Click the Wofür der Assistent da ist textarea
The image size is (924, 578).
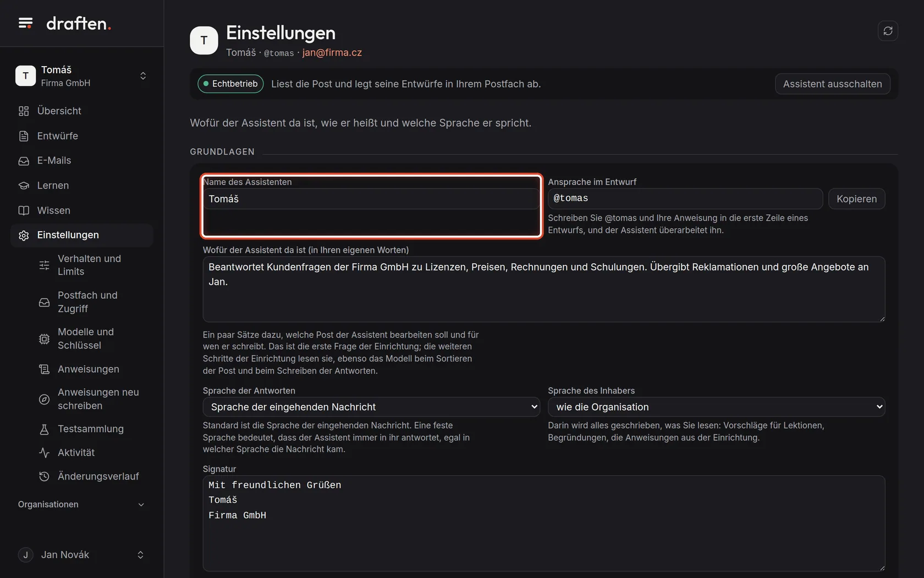click(x=543, y=289)
